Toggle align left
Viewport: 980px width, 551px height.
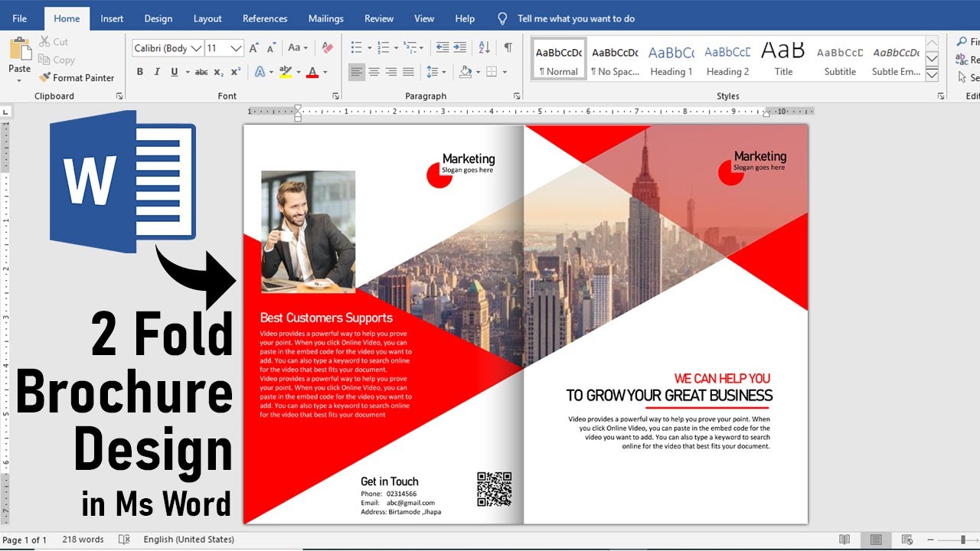357,72
